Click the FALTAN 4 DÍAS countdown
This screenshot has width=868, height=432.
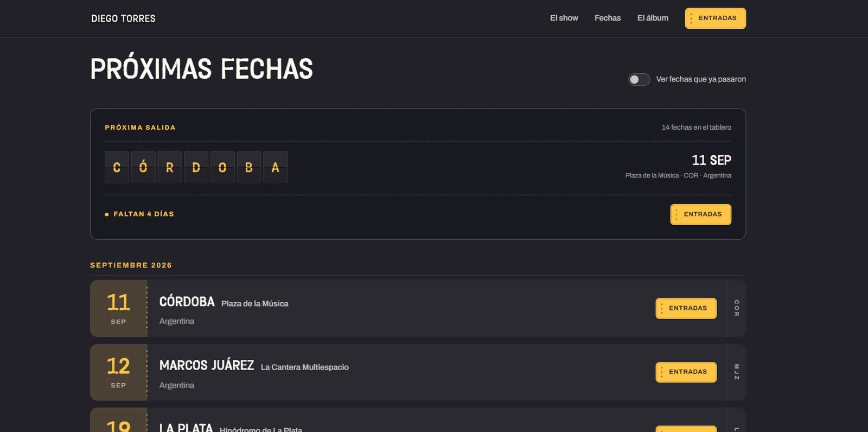pos(139,214)
